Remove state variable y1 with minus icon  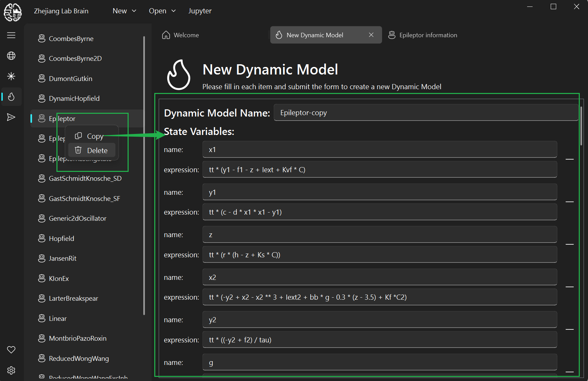[x=570, y=202]
